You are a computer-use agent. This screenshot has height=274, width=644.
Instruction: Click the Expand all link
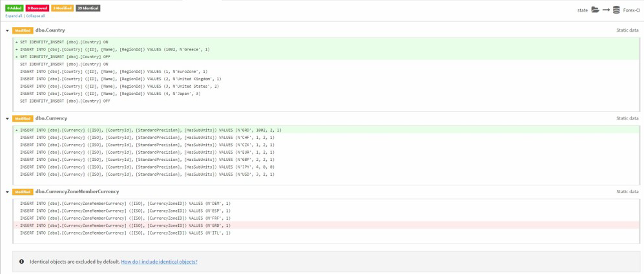(x=14, y=16)
